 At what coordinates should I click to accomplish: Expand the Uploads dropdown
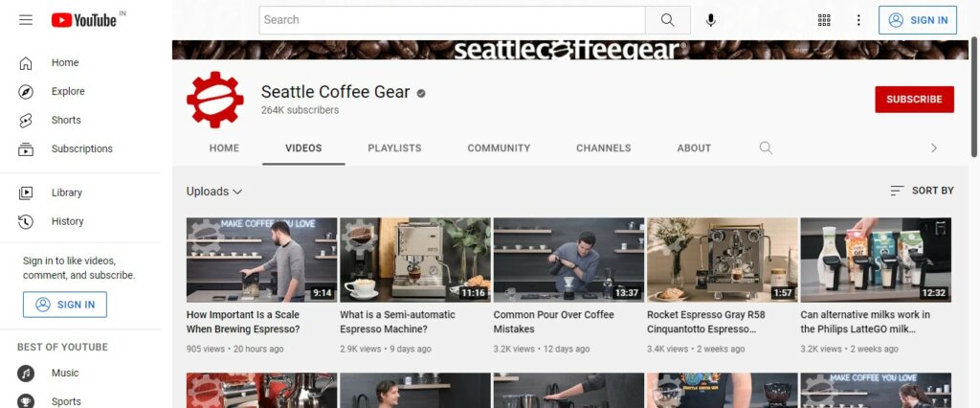tap(214, 192)
